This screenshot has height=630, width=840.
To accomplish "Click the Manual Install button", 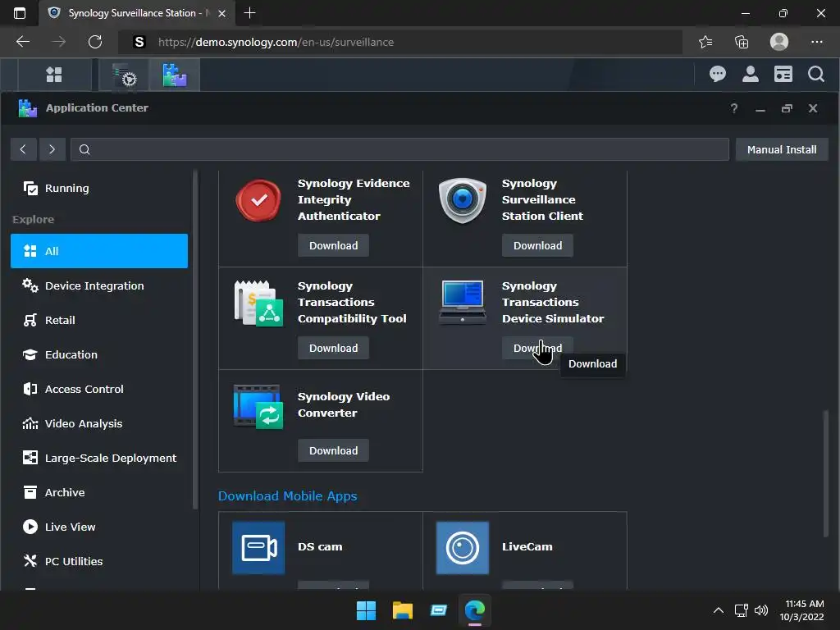I will pyautogui.click(x=782, y=149).
